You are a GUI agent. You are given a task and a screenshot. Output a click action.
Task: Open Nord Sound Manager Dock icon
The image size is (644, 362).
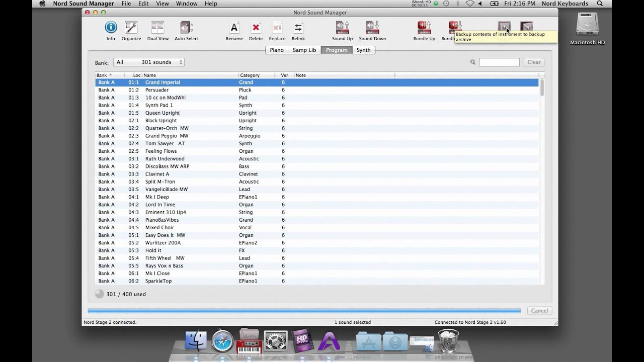pos(249,341)
